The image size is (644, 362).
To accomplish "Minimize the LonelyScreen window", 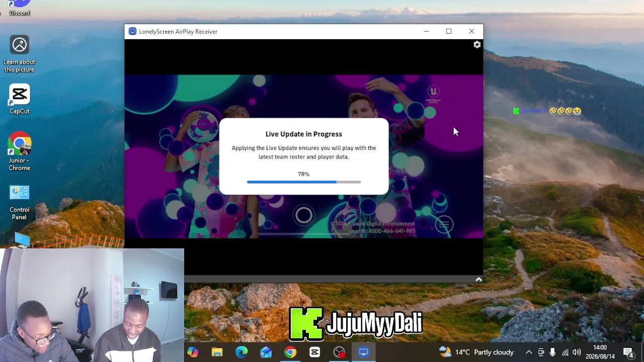I will tap(426, 31).
